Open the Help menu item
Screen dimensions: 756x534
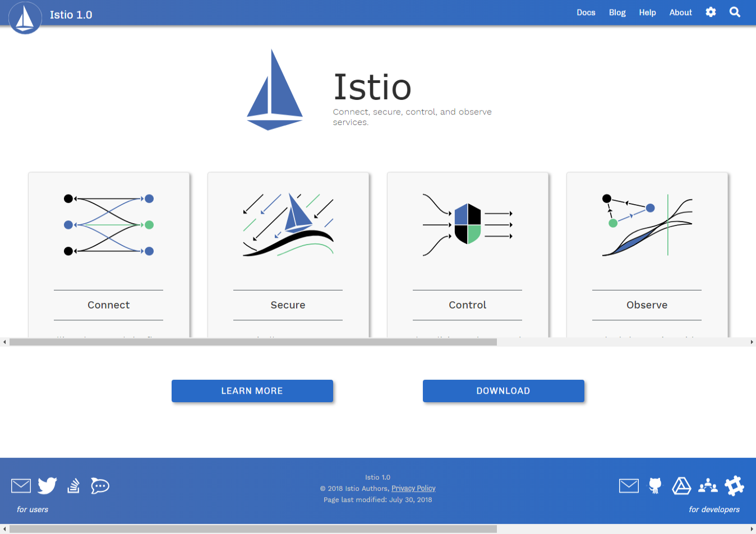pos(647,12)
